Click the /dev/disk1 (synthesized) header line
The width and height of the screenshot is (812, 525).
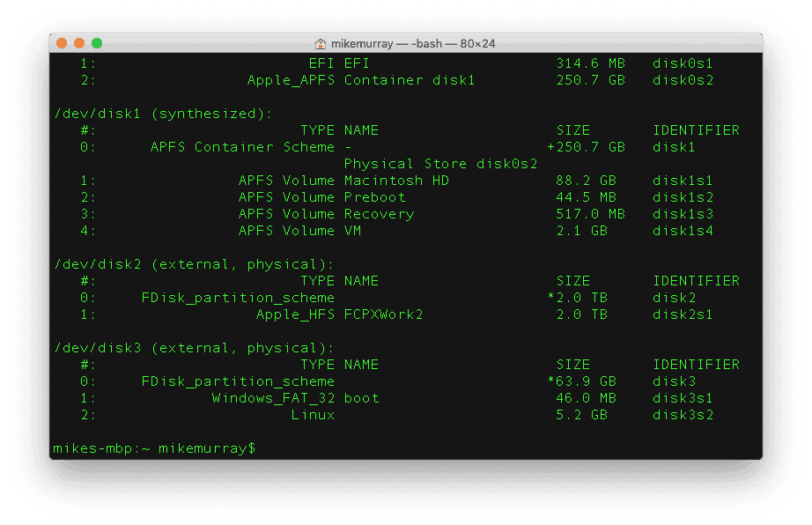pyautogui.click(x=164, y=114)
